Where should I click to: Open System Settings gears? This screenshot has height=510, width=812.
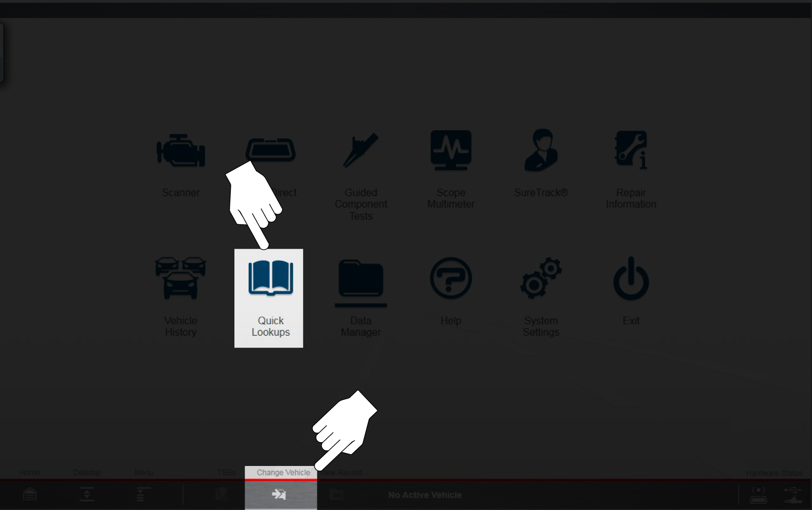point(541,278)
